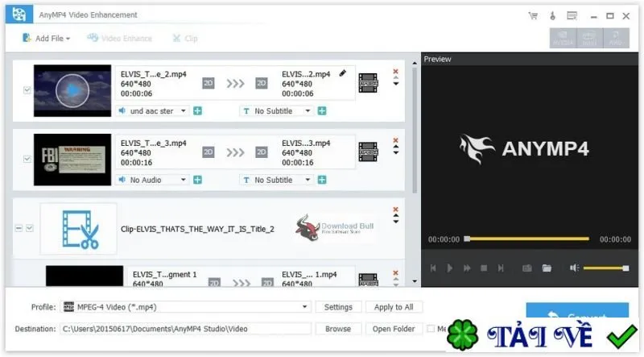Add audio track to ELVIS_T...e_3.mp4
The width and height of the screenshot is (644, 357).
tap(197, 180)
